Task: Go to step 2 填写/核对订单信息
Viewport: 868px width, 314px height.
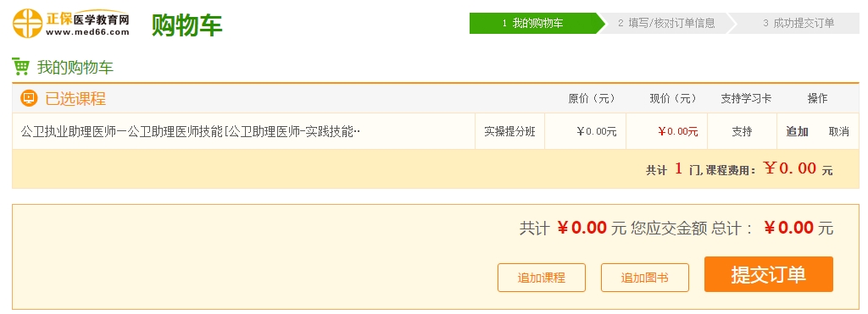Action: (x=666, y=23)
